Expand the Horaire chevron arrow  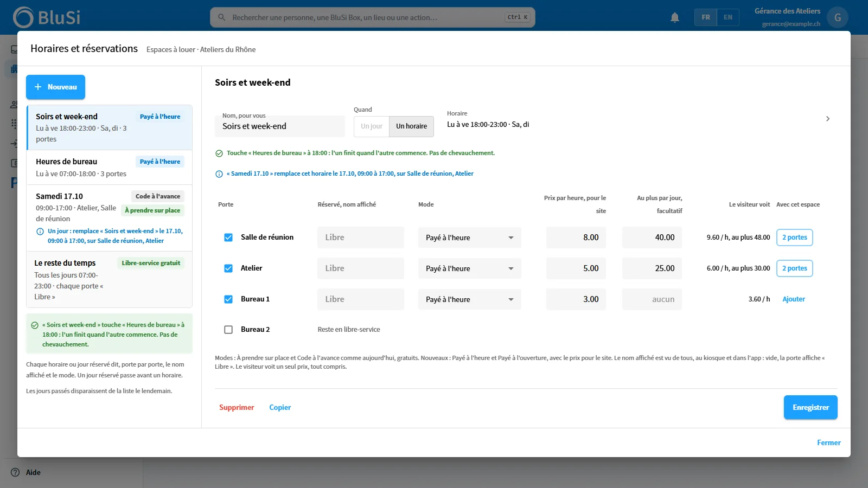828,119
